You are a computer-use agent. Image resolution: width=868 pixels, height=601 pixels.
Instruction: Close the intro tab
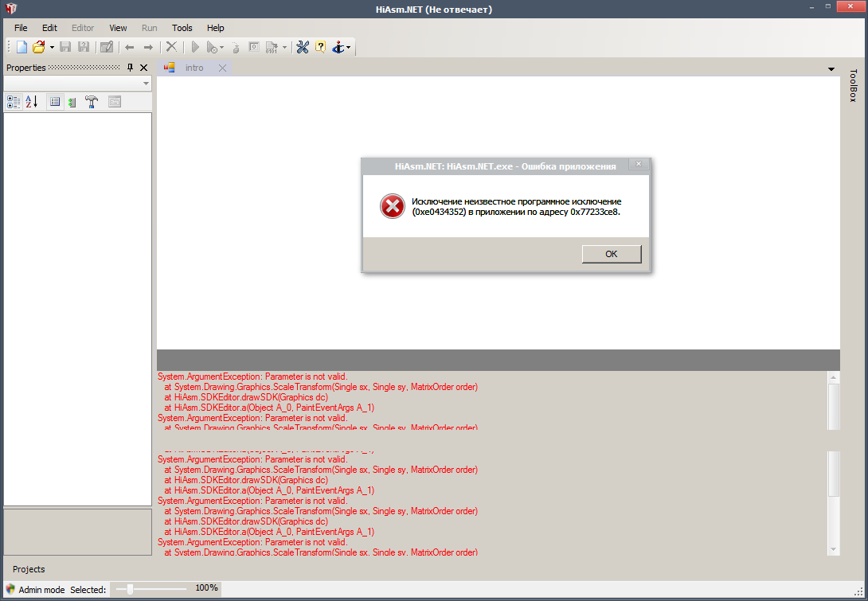(222, 68)
